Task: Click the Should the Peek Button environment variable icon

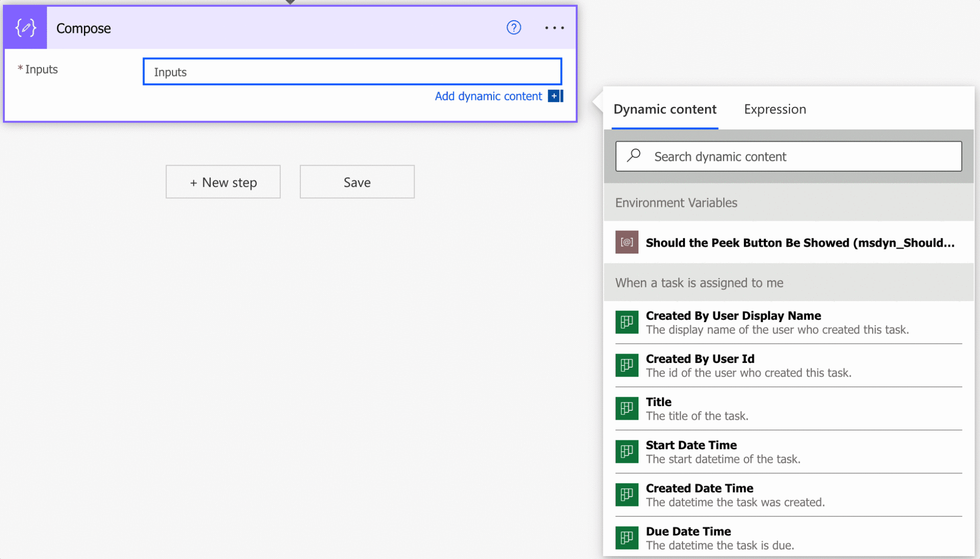Action: coord(627,242)
